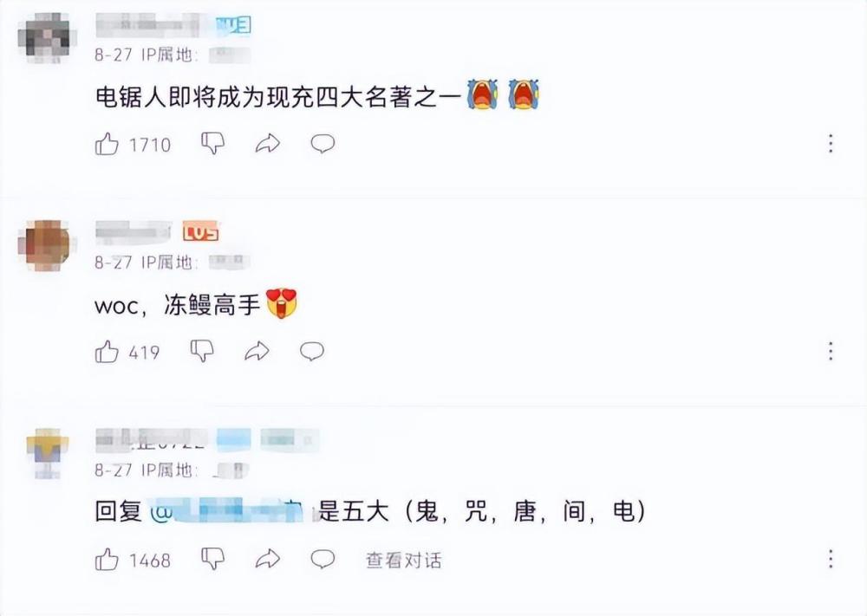Open the first commenter's avatar
This screenshot has height=616, width=867.
point(47,37)
